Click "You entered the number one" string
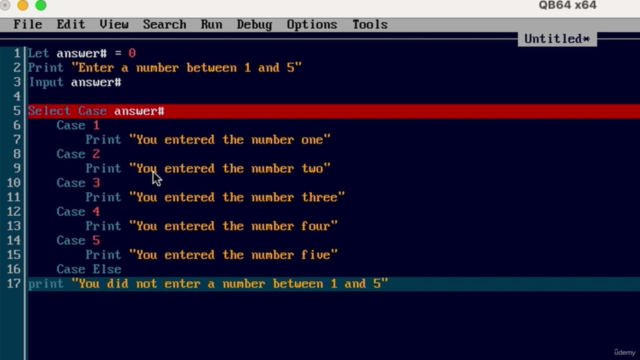This screenshot has height=360, width=640. (x=230, y=140)
